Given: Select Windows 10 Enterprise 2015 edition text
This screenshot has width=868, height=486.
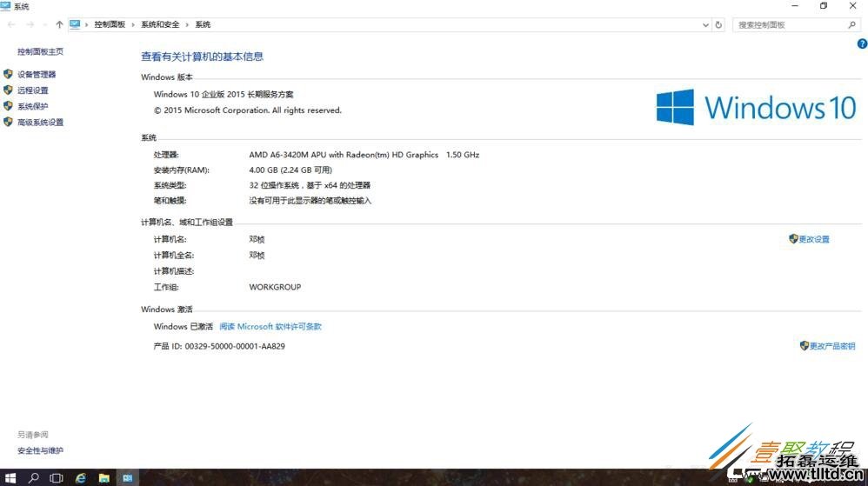Looking at the screenshot, I should point(224,95).
